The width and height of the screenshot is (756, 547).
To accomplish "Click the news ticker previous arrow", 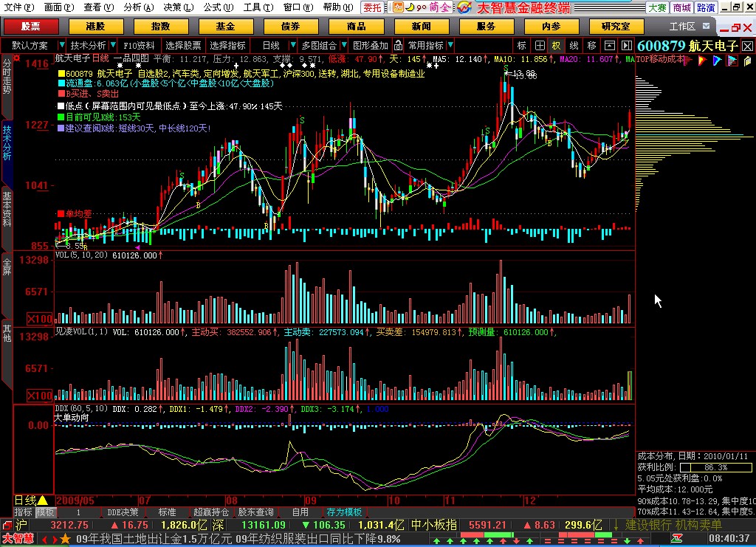I will pos(44,540).
